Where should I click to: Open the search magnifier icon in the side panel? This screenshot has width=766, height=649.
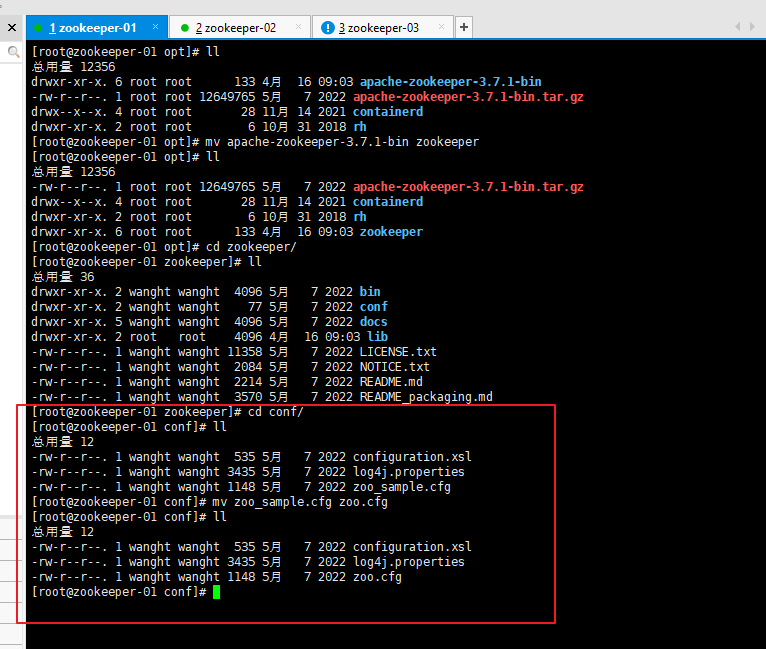pos(14,52)
